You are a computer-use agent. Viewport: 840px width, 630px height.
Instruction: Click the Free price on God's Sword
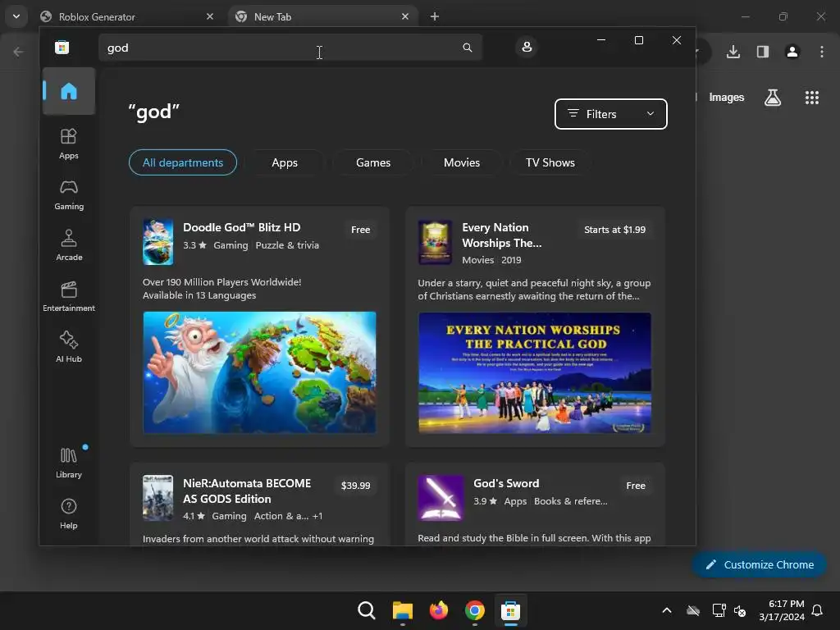[x=636, y=486]
